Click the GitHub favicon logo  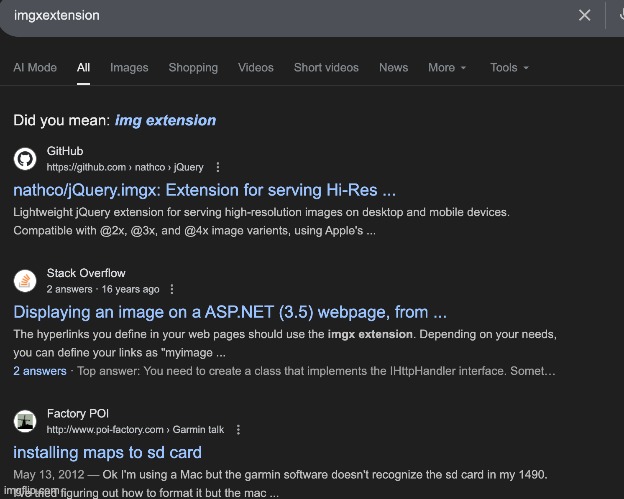26,159
